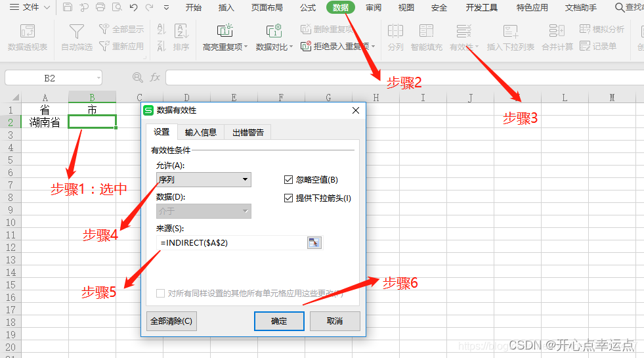Screen dimensions: 644x358
Task: Open the 输入信息 tab in the dialog
Action: pos(201,132)
